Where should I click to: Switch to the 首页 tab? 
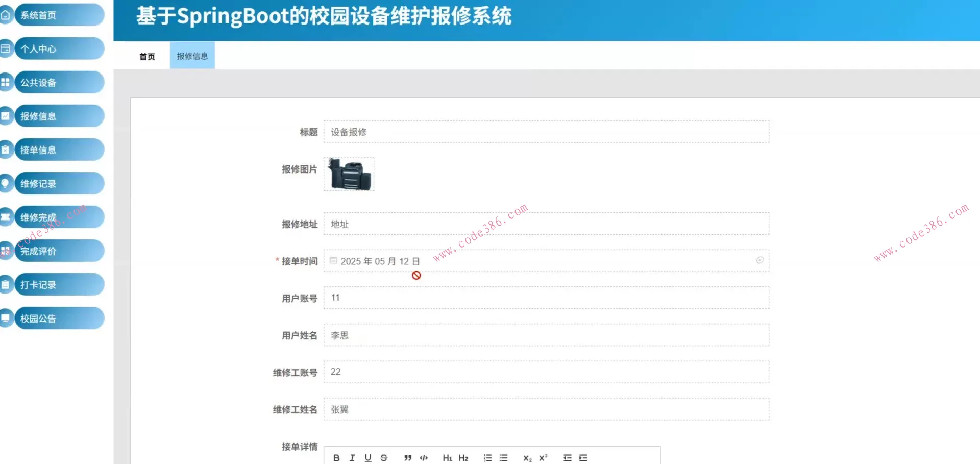146,55
